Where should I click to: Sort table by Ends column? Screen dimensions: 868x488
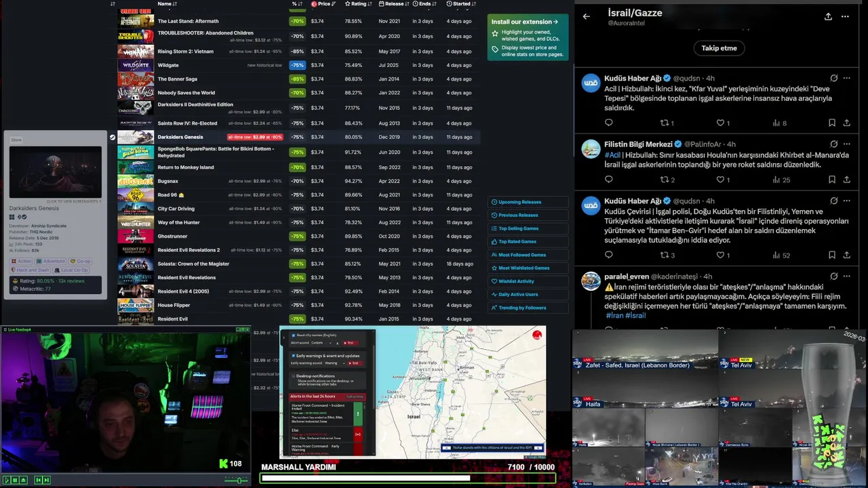tap(425, 3)
